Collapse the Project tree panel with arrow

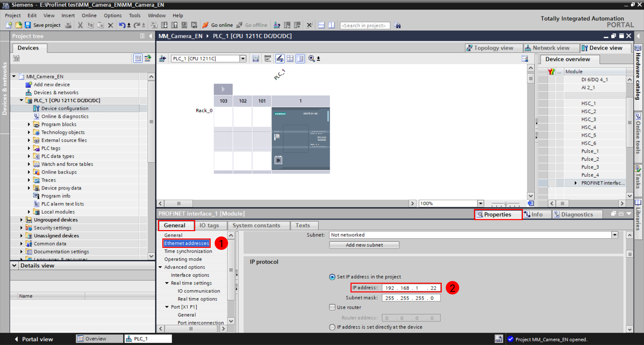[x=151, y=36]
